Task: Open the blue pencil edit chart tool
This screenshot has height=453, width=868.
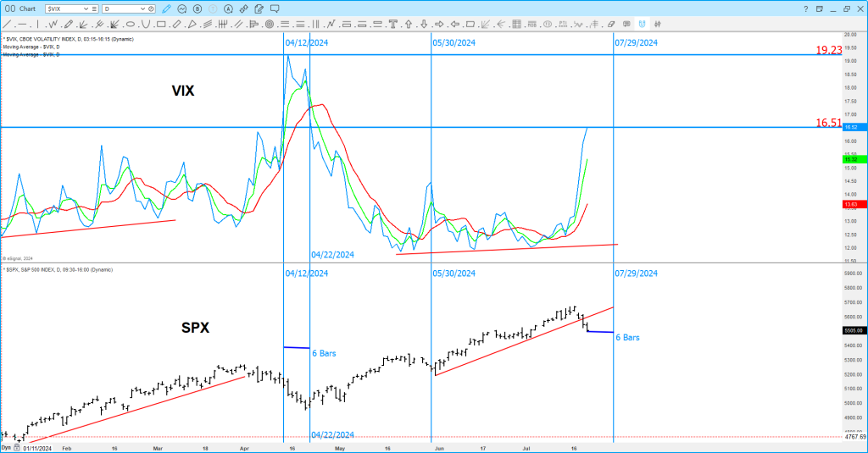Action: point(166,8)
